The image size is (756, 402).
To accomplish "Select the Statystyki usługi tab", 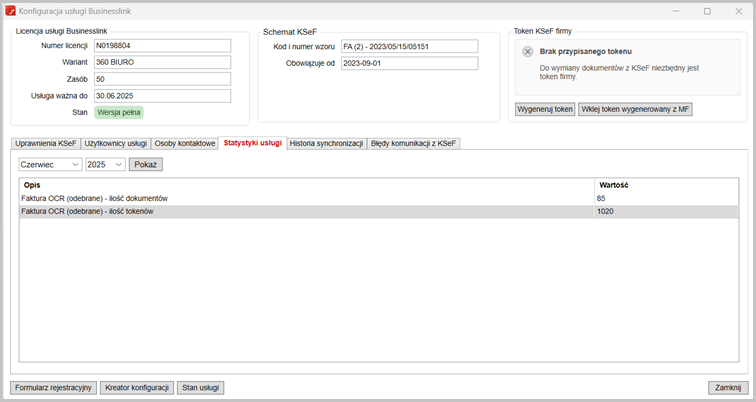I will click(x=253, y=143).
